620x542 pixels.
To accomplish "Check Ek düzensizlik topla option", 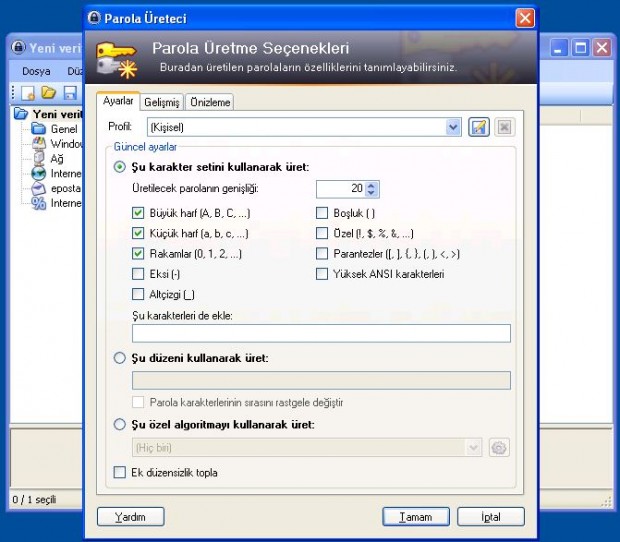I will pyautogui.click(x=119, y=472).
